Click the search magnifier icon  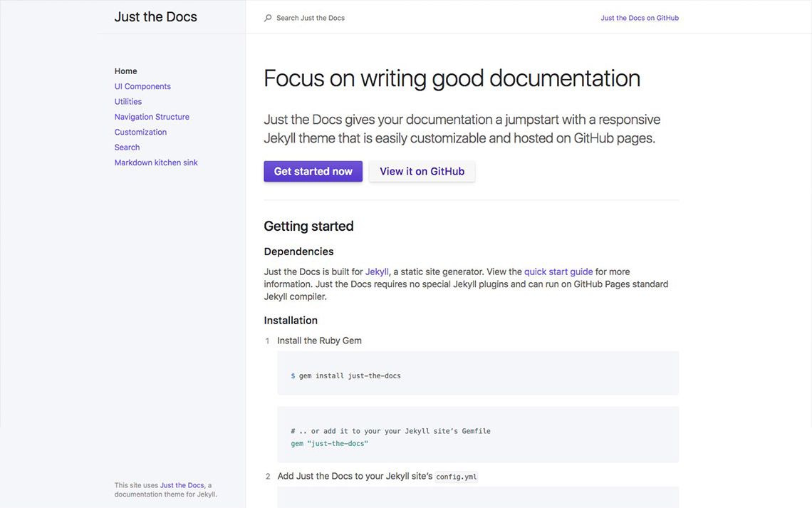(266, 17)
